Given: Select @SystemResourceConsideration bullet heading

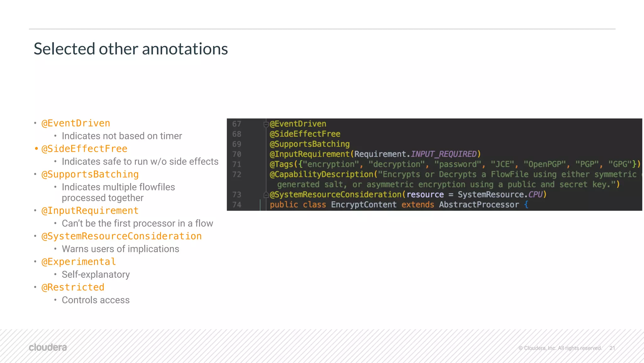Looking at the screenshot, I should [121, 236].
